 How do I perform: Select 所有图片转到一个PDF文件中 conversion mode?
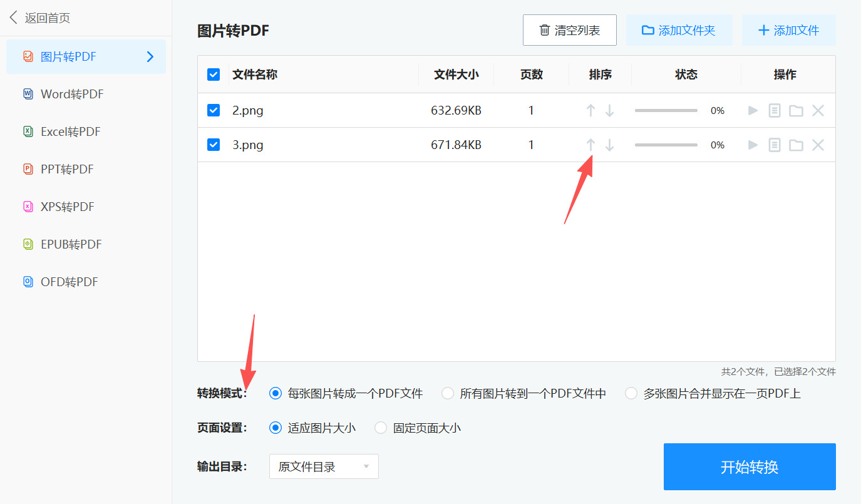(x=447, y=393)
